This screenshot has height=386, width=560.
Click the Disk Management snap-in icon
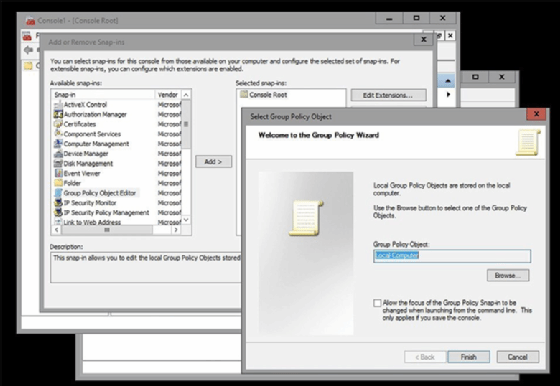(58, 164)
